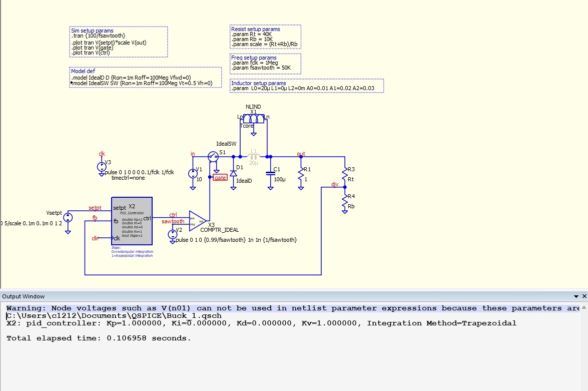
Task: Select the D1 IdealD diode symbol
Action: pos(233,173)
